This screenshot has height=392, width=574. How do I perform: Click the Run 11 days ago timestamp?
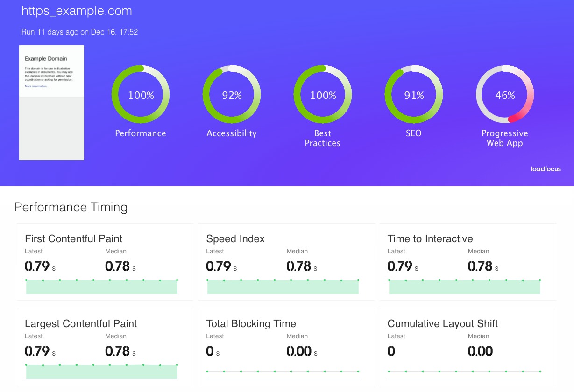pos(79,32)
